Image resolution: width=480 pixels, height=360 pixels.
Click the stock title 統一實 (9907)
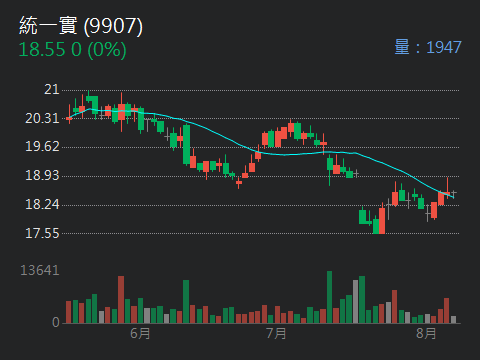click(x=81, y=26)
